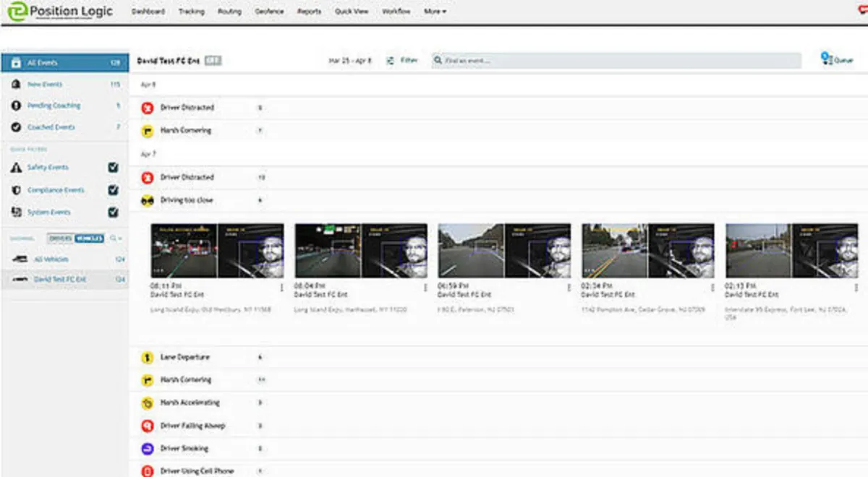Click the Lane Departure yellow icon

[x=147, y=357]
